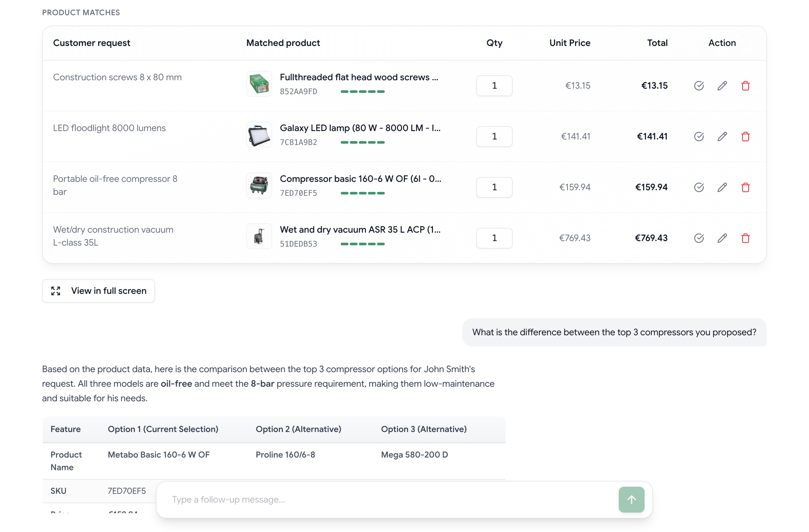Click match confidence bar for Galaxy LED lamp

(362, 142)
